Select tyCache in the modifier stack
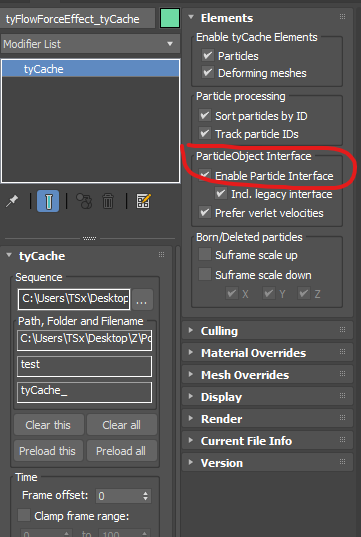The image size is (361, 537). point(90,69)
